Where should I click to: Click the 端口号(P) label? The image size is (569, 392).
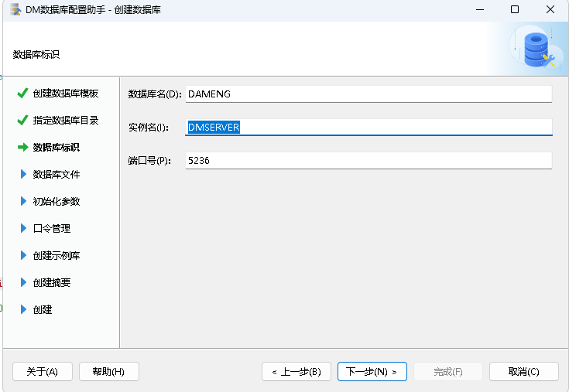click(x=149, y=161)
